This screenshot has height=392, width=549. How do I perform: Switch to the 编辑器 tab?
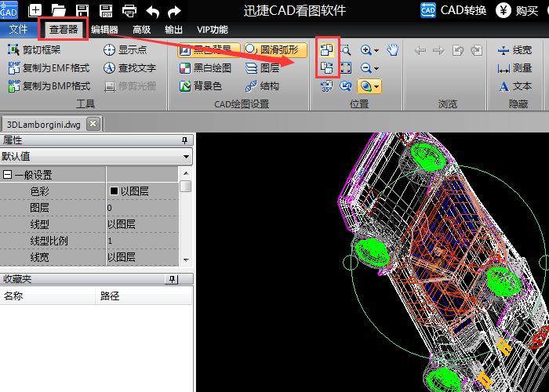click(104, 30)
